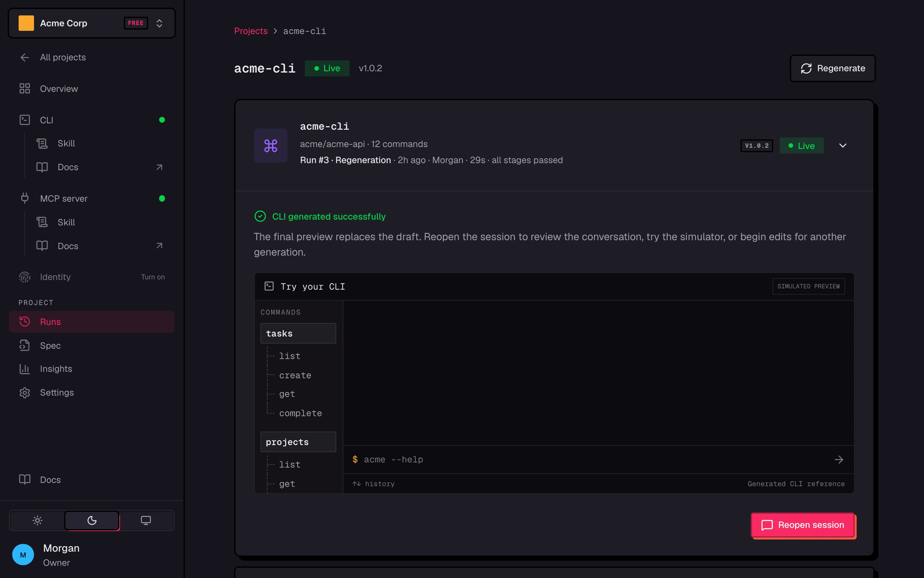The image size is (924, 578).
Task: Click the V1.0.2 version badge
Action: (757, 146)
